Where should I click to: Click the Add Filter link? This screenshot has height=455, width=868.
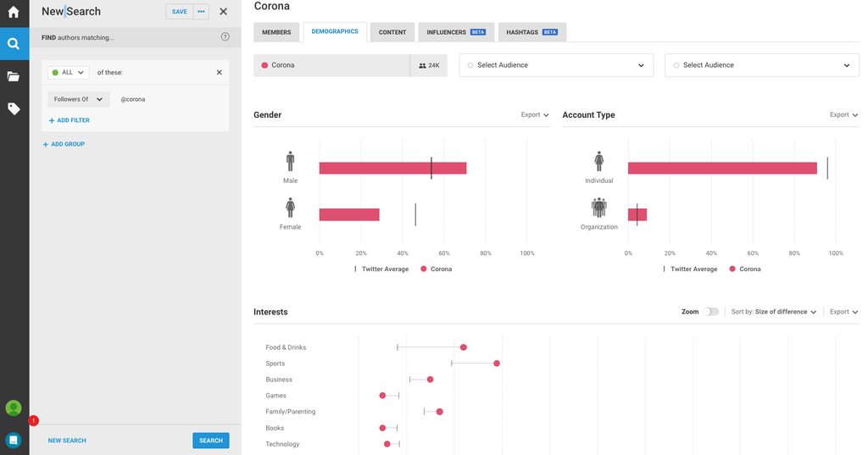(70, 120)
